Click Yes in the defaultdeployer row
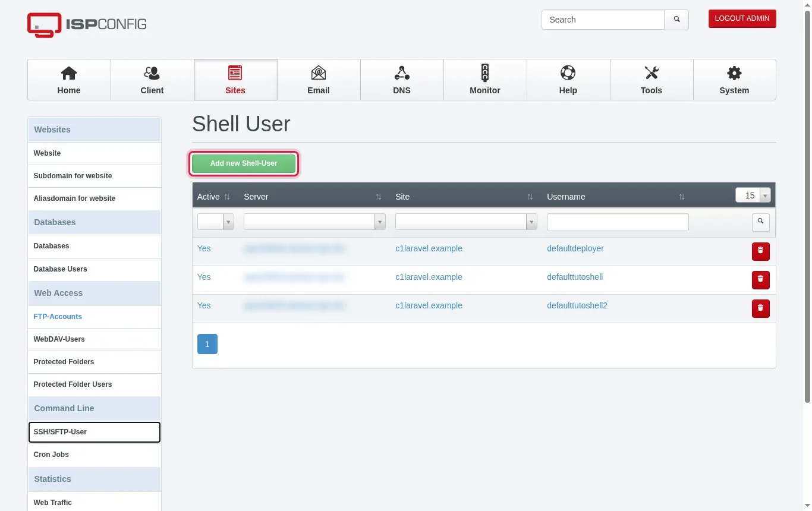 [x=204, y=248]
